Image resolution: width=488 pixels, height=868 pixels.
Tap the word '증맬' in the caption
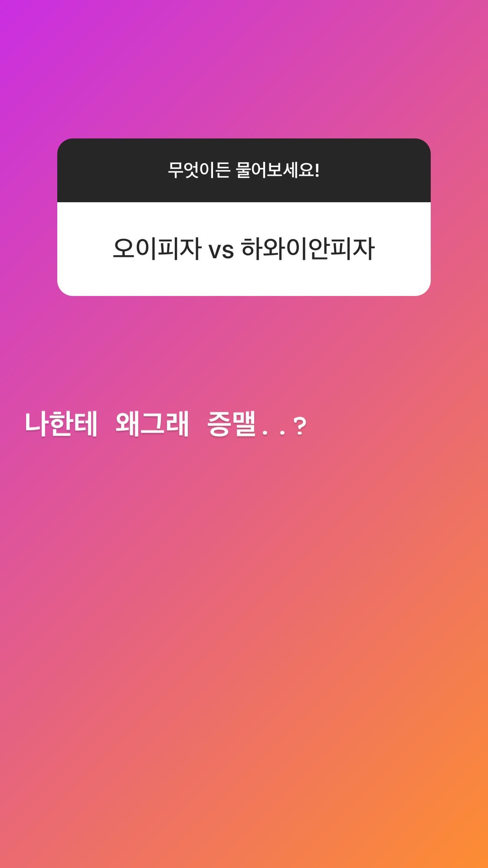[x=232, y=424]
